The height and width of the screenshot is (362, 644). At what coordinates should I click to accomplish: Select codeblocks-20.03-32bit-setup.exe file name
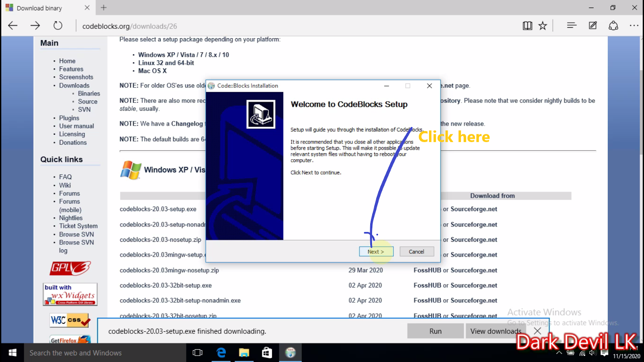point(166,285)
